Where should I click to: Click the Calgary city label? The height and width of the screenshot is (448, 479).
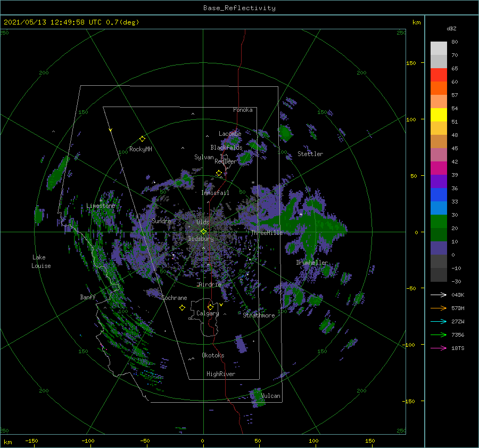[x=208, y=313]
